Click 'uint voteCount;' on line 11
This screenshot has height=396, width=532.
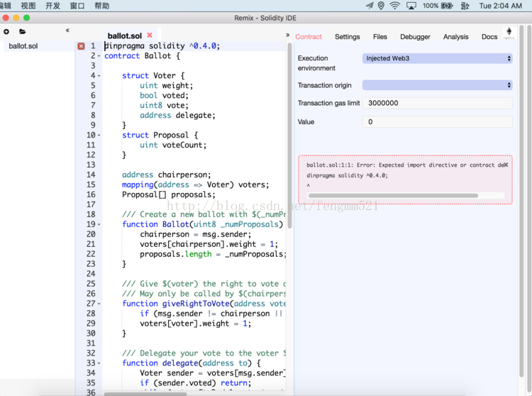click(173, 145)
